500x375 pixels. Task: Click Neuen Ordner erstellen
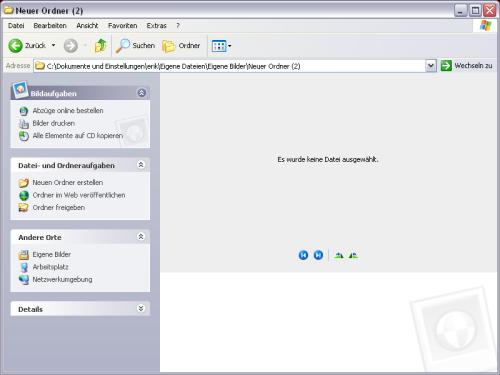[68, 183]
